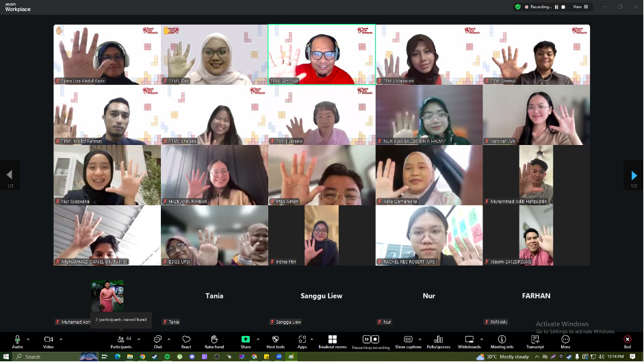Click the green encryption shield icon
Viewport: 644px width, 362px height.
(x=518, y=7)
